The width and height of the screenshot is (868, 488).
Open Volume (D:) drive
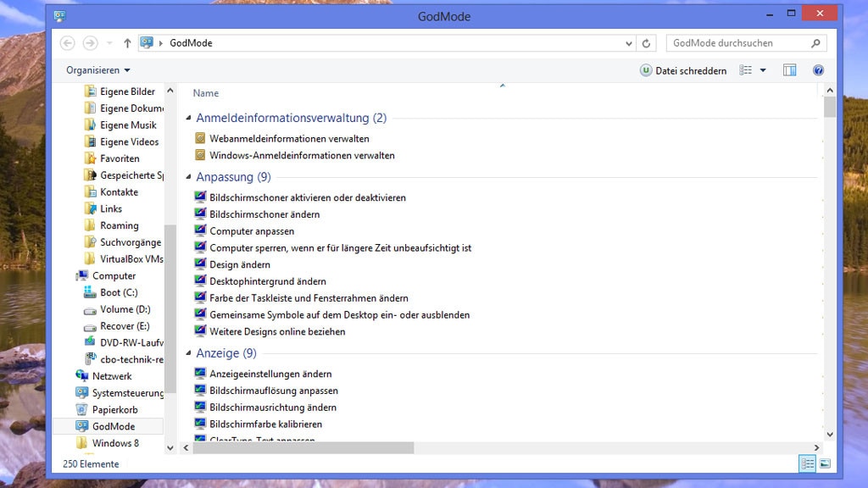[117, 309]
